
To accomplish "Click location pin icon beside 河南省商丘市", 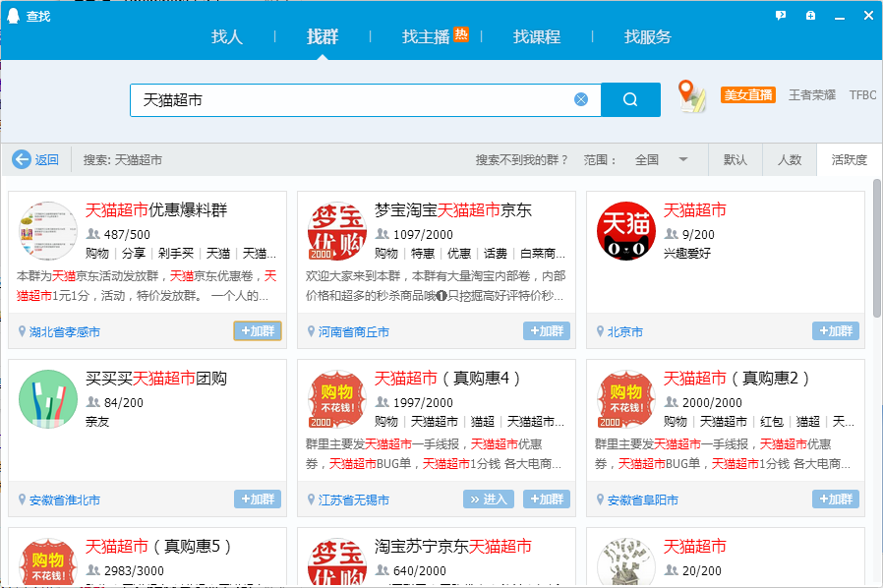I will tap(311, 331).
